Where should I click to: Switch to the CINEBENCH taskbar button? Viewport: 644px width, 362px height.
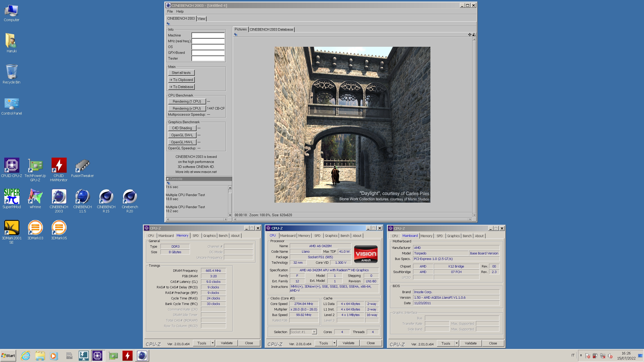click(x=142, y=356)
